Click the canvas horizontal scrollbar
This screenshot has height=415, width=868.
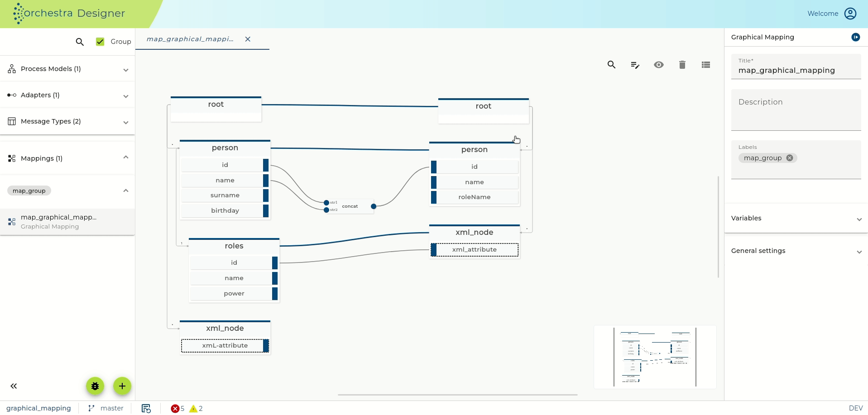[457, 395]
